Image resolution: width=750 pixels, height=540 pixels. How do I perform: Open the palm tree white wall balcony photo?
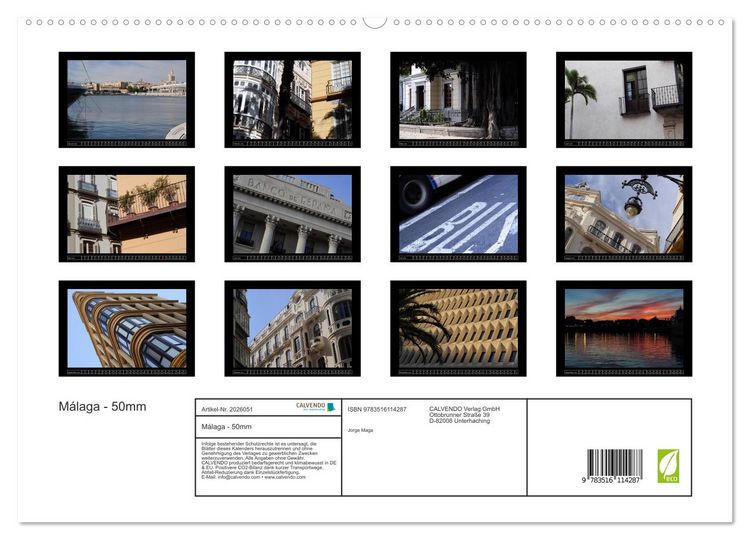pyautogui.click(x=624, y=100)
